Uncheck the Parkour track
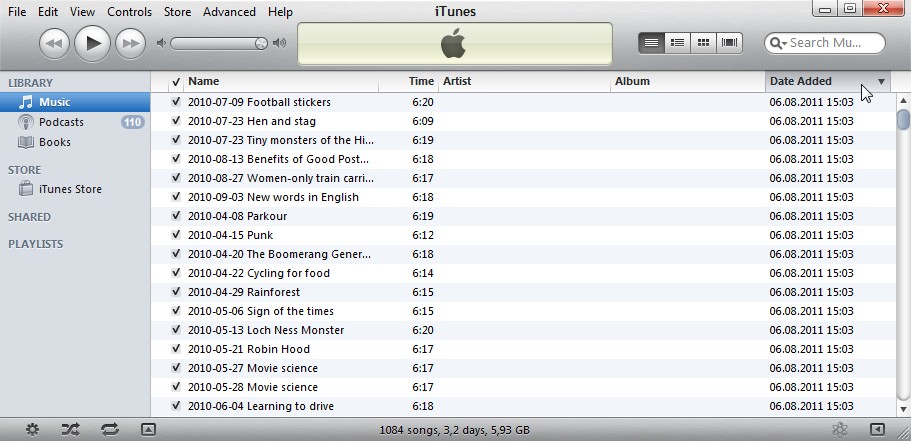The width and height of the screenshot is (911, 441). [176, 216]
